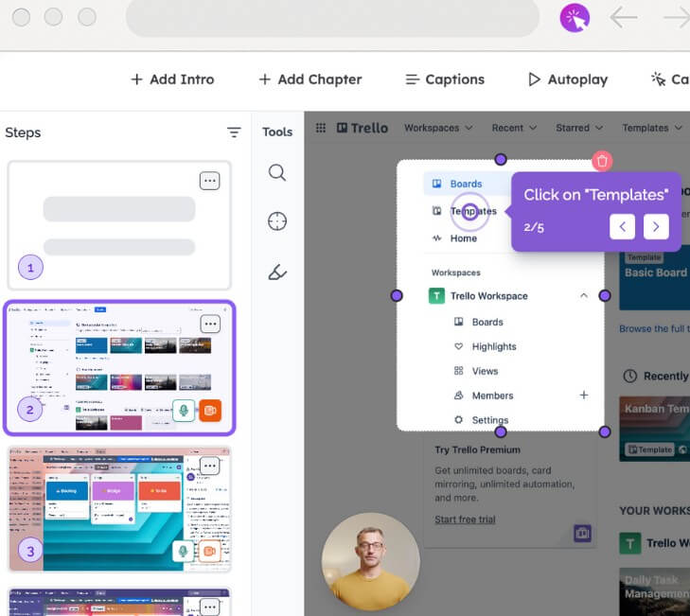Go back with the browser back arrow

(x=624, y=18)
